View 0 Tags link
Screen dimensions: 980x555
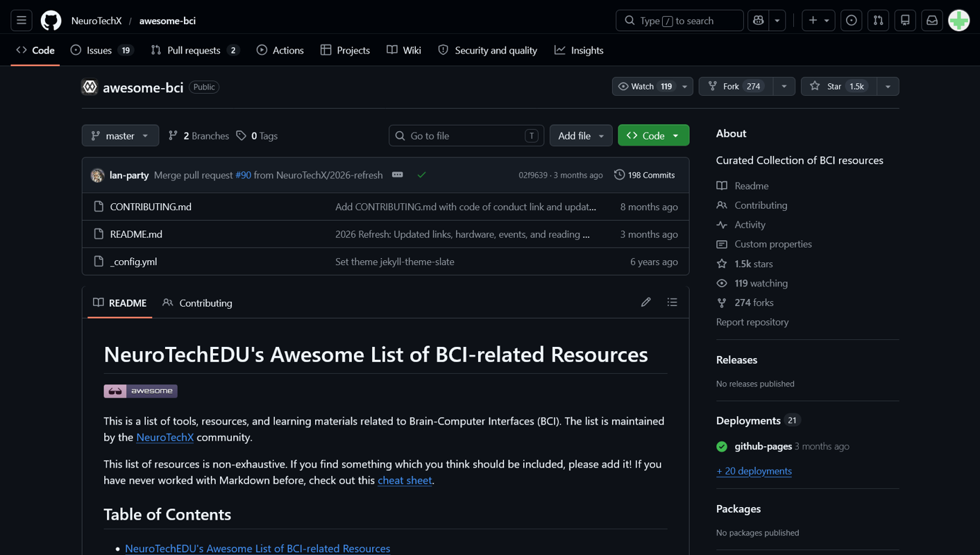[257, 135]
